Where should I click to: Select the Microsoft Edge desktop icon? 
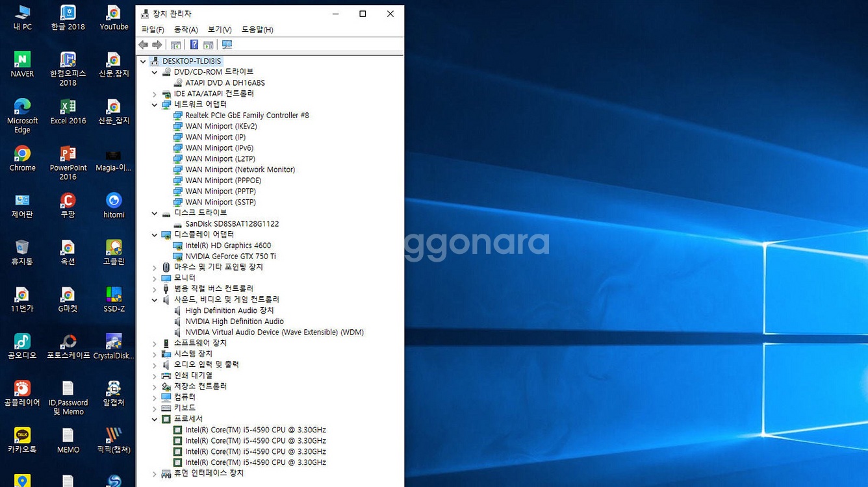pyautogui.click(x=22, y=116)
